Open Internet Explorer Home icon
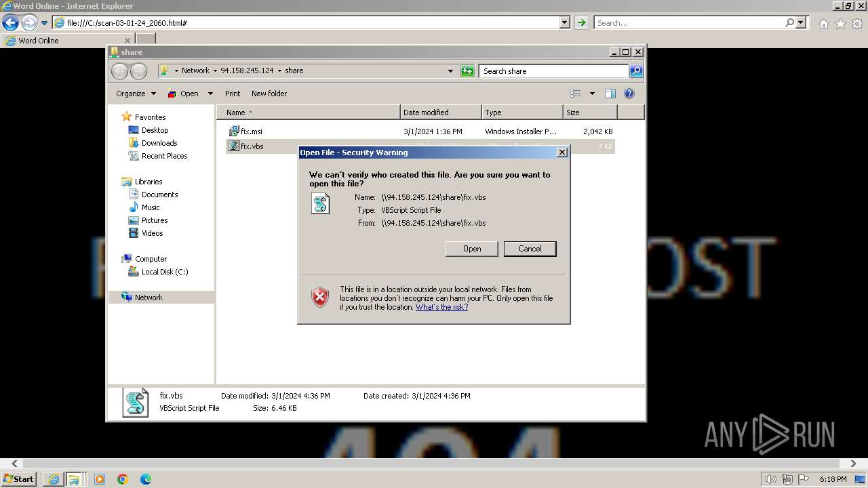This screenshot has width=868, height=488. (823, 24)
